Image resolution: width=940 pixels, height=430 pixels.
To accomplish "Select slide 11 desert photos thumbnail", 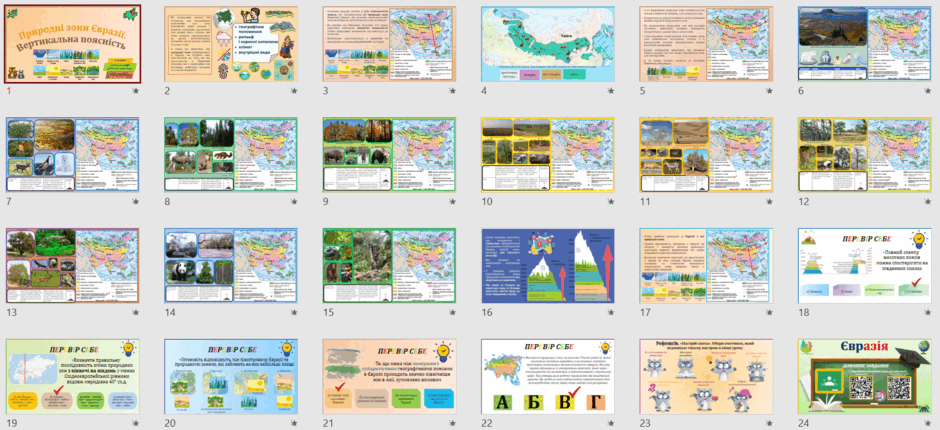I will (706, 155).
